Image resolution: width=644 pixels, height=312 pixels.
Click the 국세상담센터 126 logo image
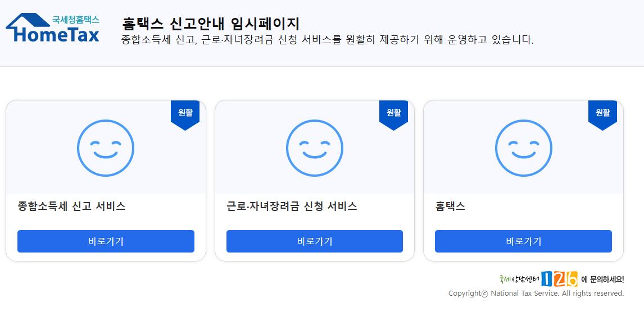538,279
